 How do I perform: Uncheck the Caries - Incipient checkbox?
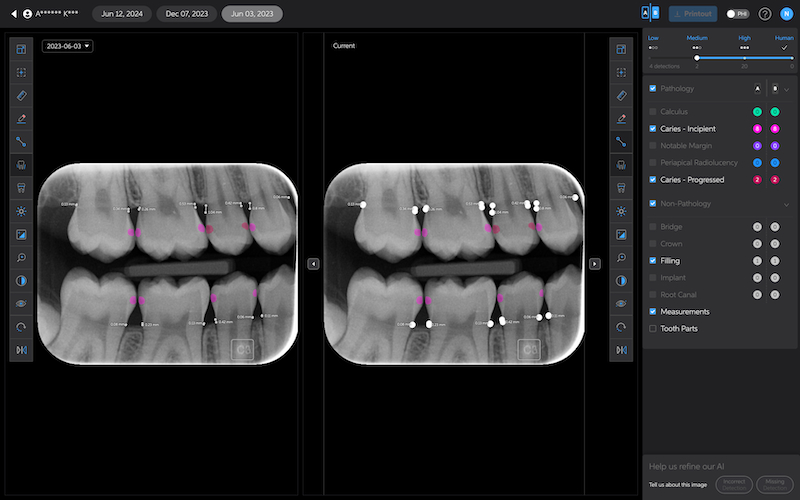pos(653,129)
